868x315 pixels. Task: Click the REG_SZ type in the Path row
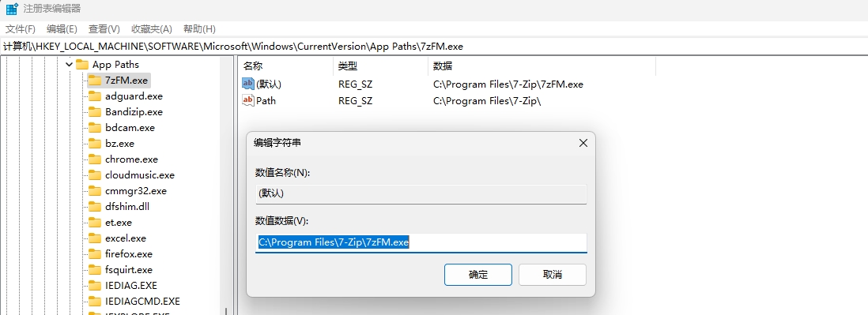click(x=356, y=101)
